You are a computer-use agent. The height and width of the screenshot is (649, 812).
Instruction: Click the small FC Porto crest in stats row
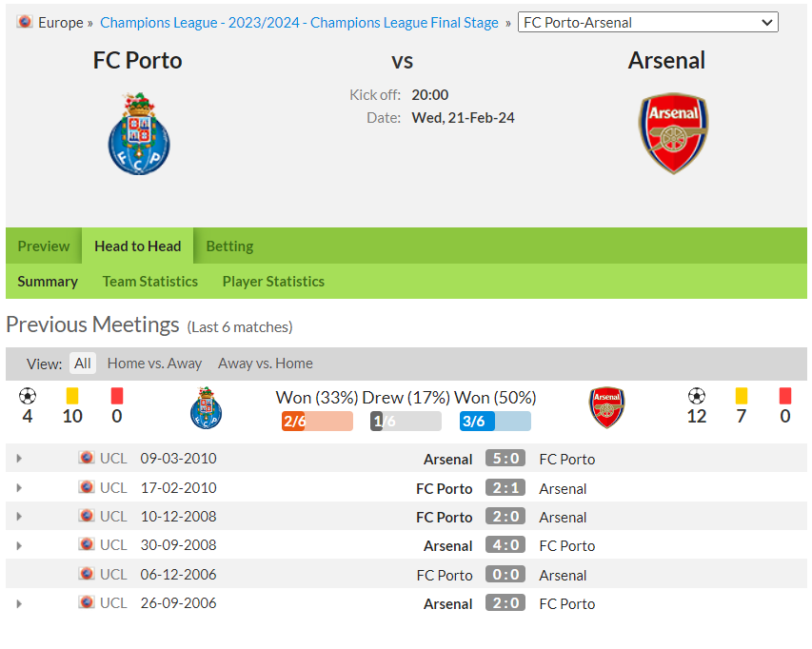tap(207, 408)
